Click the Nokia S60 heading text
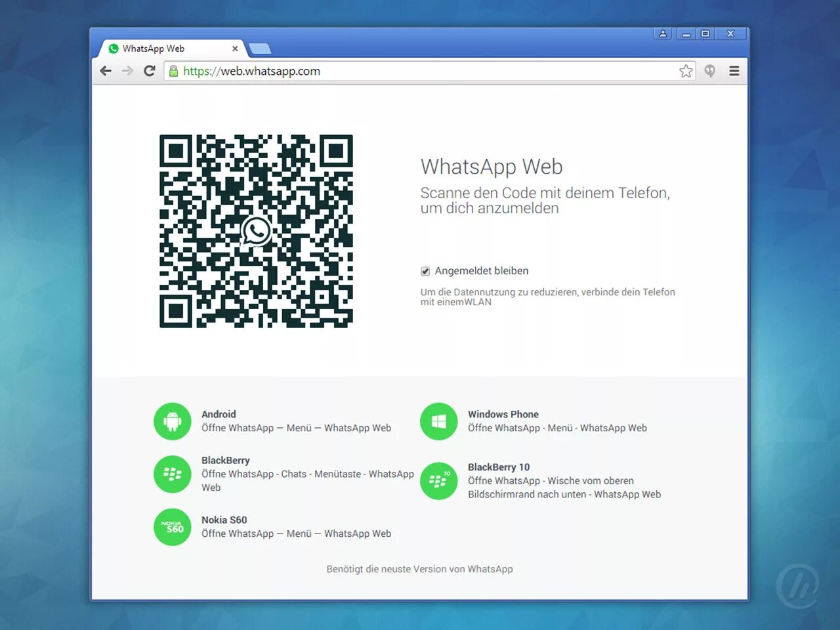 224,520
